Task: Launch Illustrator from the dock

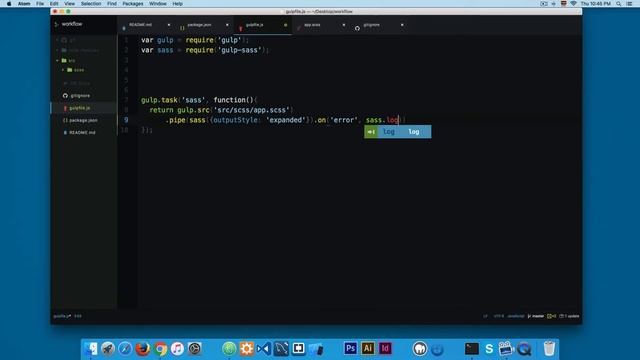Action: [x=368, y=349]
